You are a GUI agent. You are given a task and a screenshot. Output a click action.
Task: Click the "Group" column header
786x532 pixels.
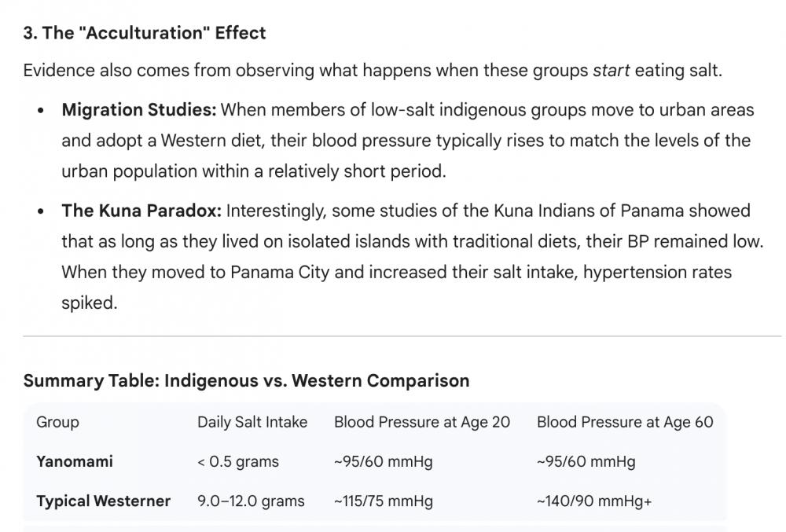tap(57, 422)
